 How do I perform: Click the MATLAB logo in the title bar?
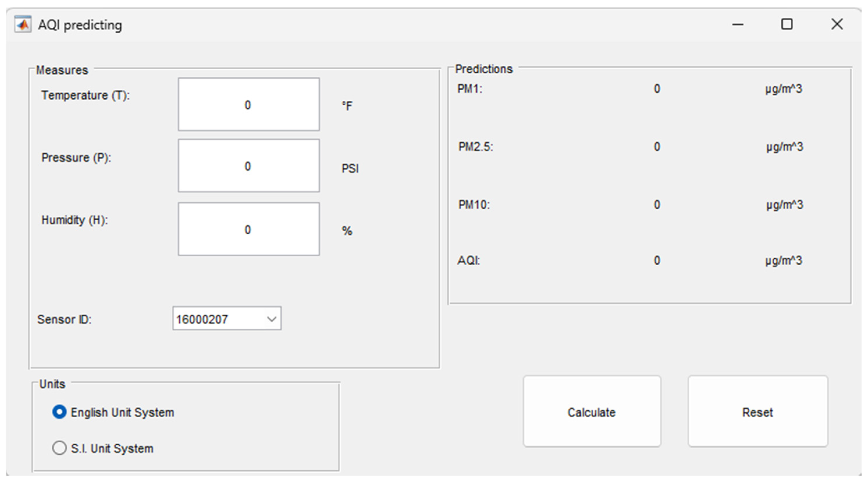coord(23,25)
